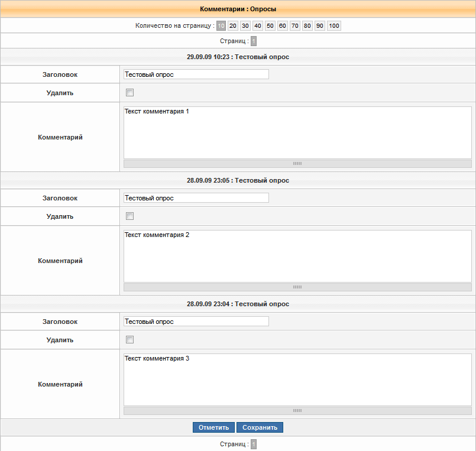Click into the 'Текст комментария 1' text area
Screen dimensions: 476x451
(x=297, y=132)
